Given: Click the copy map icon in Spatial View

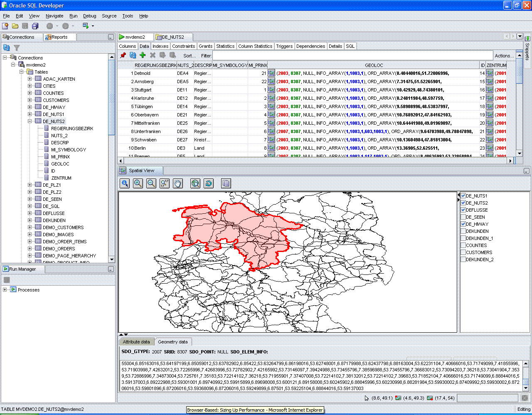Looking at the screenshot, I should coord(226,183).
